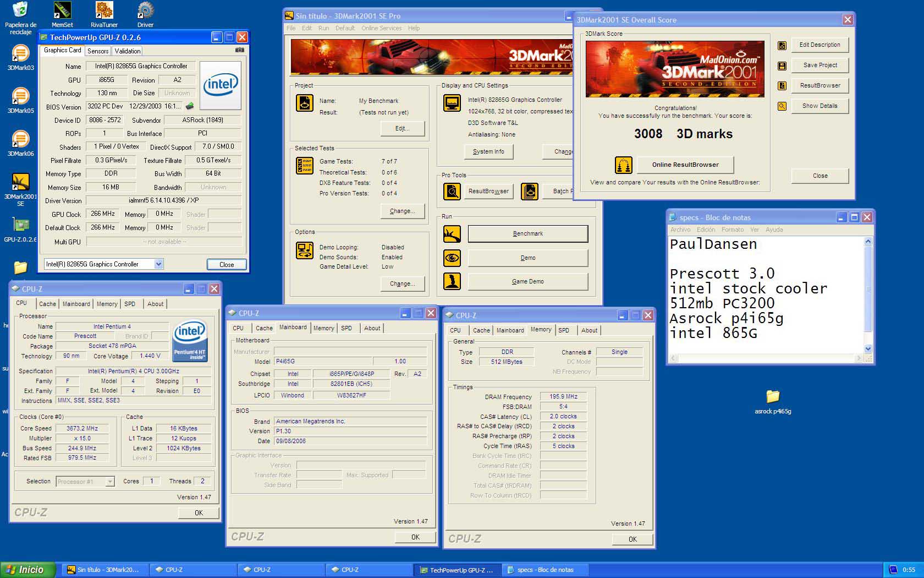
Task: Click the Options demo looping icon
Action: pyautogui.click(x=305, y=250)
